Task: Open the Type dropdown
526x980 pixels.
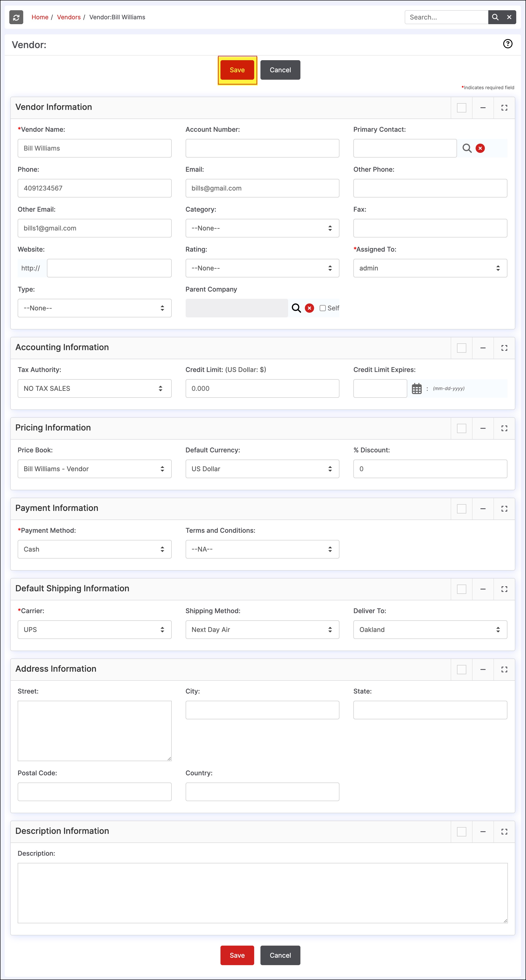Action: [94, 308]
